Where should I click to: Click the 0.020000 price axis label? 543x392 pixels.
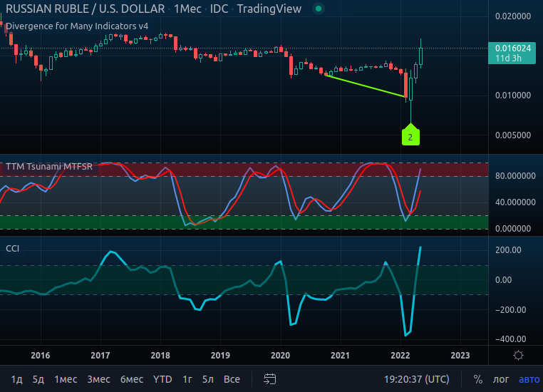[x=513, y=16]
